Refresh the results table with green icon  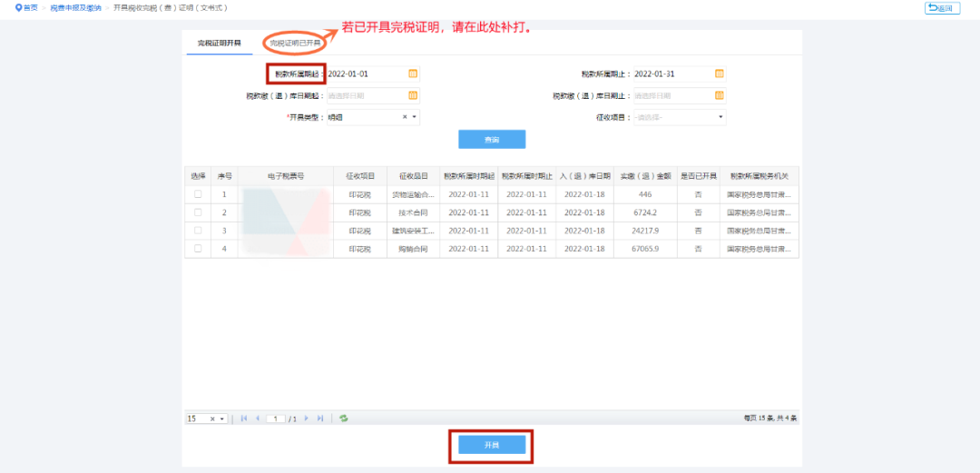pyautogui.click(x=343, y=418)
